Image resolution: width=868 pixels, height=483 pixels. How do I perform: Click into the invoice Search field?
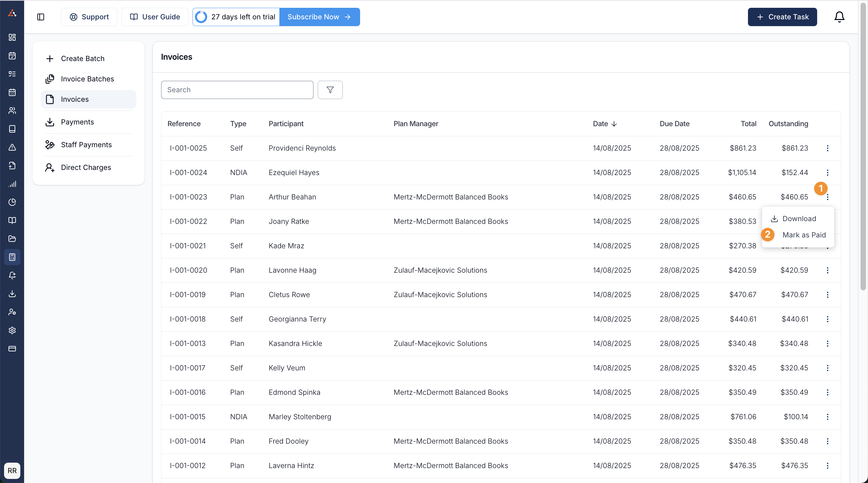pyautogui.click(x=237, y=90)
